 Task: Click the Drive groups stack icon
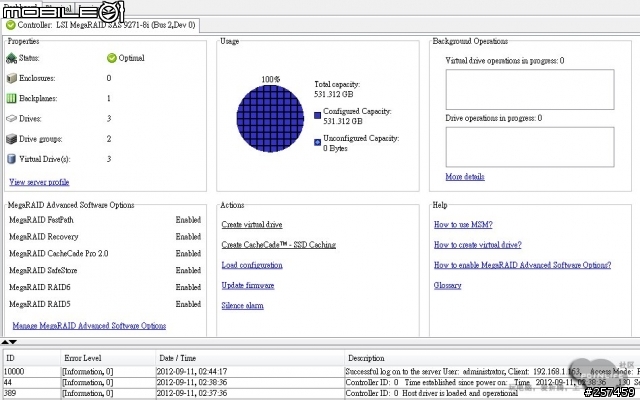11,139
